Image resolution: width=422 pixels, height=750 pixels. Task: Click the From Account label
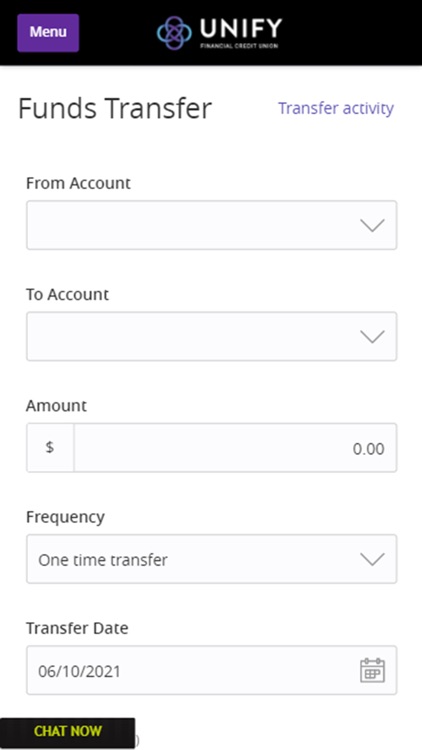point(78,183)
